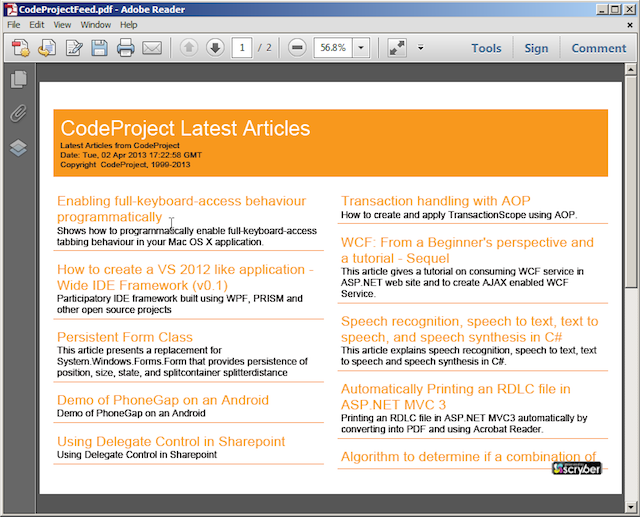This screenshot has width=640, height=517.
Task: Open Layers sidebar panel
Action: [18, 148]
